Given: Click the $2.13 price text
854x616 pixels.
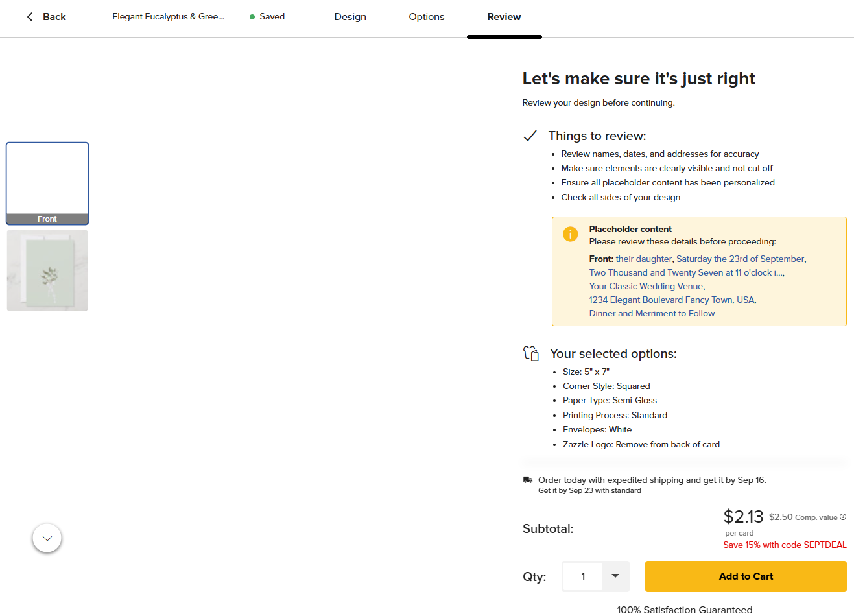Looking at the screenshot, I should click(743, 517).
